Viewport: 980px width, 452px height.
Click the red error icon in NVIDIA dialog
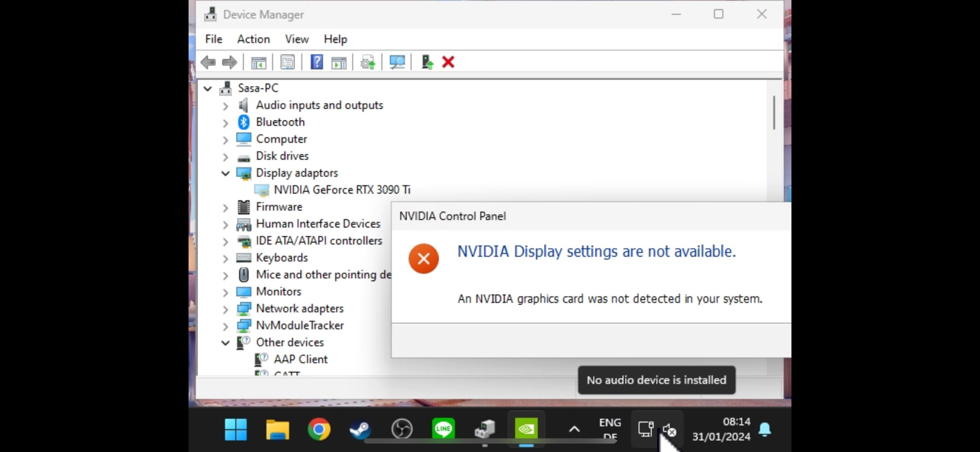click(x=423, y=259)
